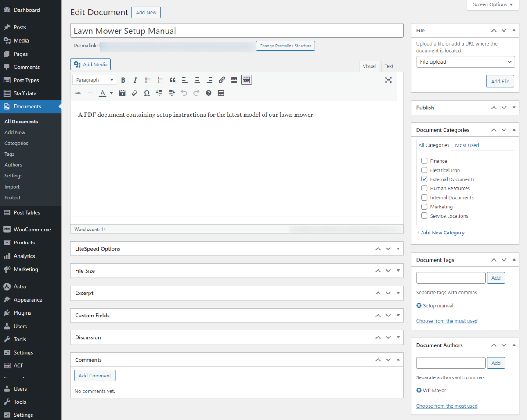Insert a horizontal line
Image resolution: width=527 pixels, height=420 pixels.
coord(90,93)
